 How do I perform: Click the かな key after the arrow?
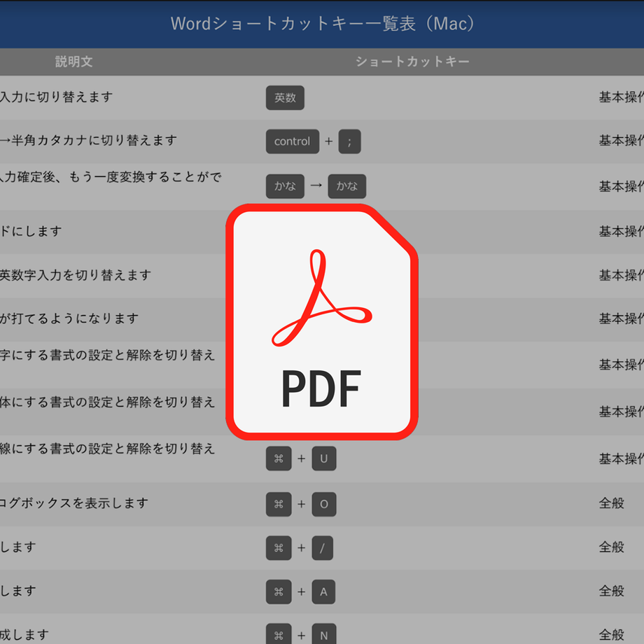click(x=347, y=186)
